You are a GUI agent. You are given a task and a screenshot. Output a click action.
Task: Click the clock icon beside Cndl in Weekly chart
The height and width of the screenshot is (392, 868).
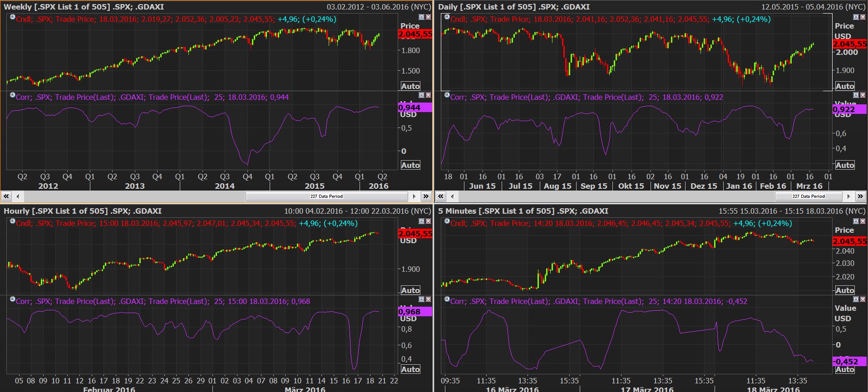[x=12, y=17]
